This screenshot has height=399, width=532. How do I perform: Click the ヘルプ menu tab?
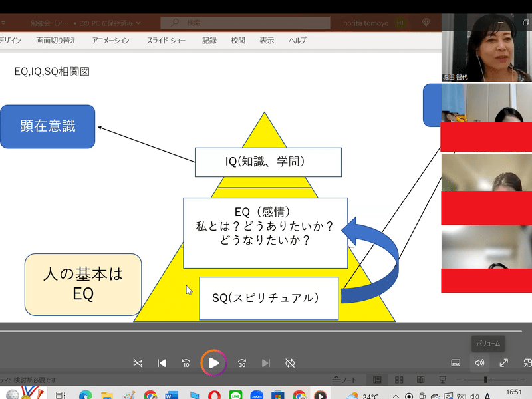tap(297, 40)
